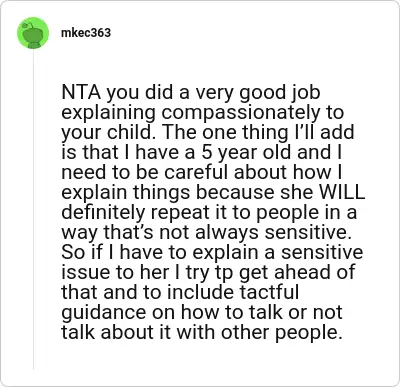The height and width of the screenshot is (387, 400).
Task: Click the typo word tp
Action: (224, 273)
